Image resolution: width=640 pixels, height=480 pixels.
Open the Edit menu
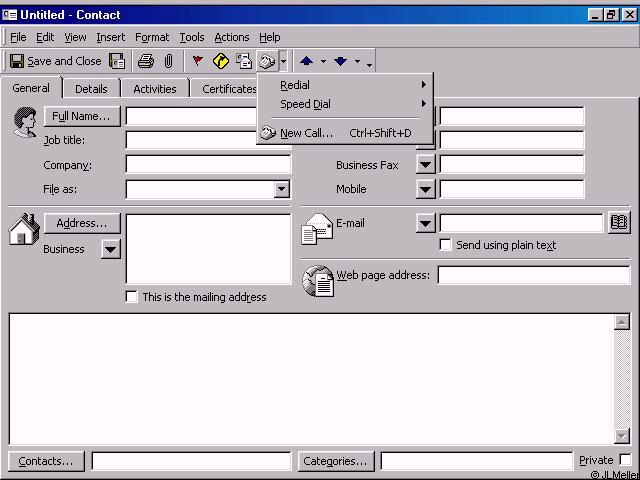click(45, 37)
